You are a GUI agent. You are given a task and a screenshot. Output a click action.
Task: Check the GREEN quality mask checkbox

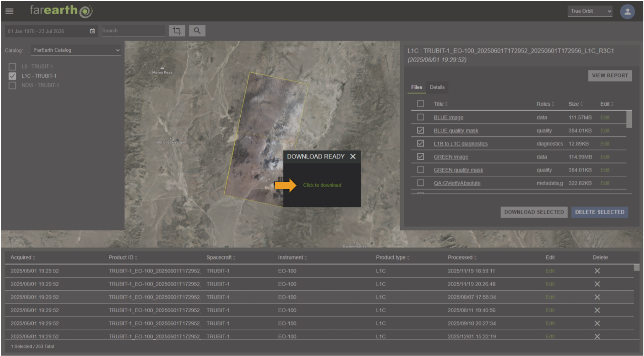(x=421, y=170)
